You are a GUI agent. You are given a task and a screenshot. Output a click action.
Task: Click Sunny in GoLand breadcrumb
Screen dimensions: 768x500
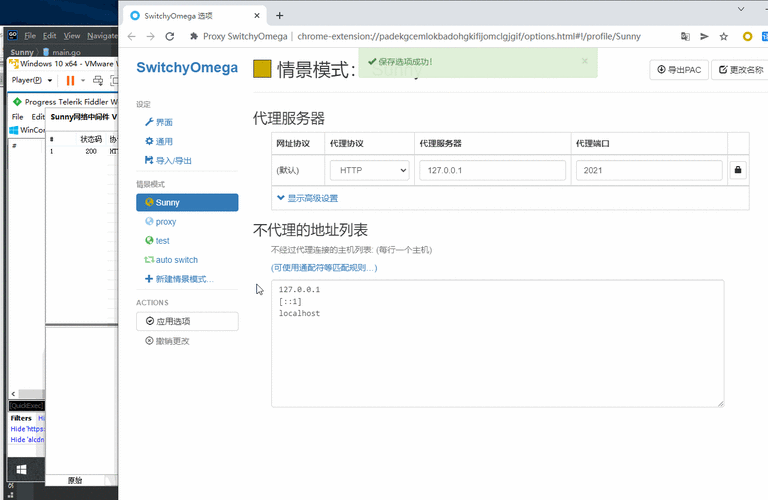coord(22,52)
